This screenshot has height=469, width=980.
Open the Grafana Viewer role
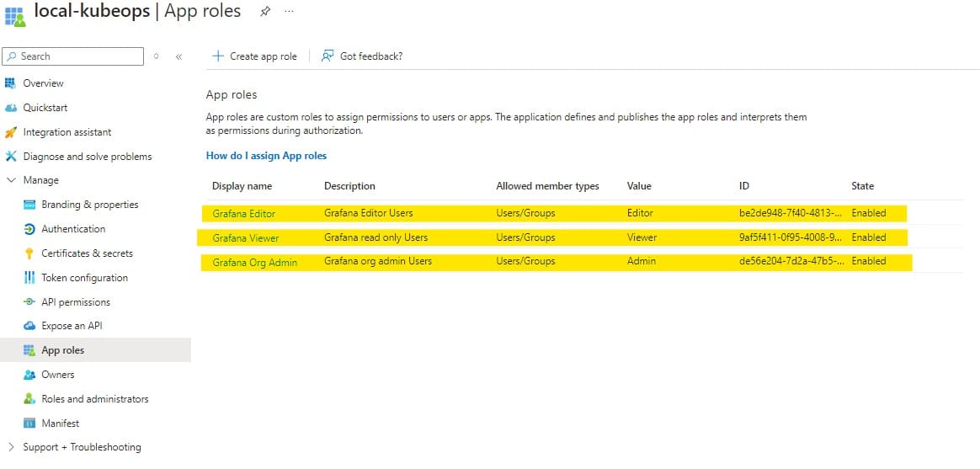coord(246,238)
